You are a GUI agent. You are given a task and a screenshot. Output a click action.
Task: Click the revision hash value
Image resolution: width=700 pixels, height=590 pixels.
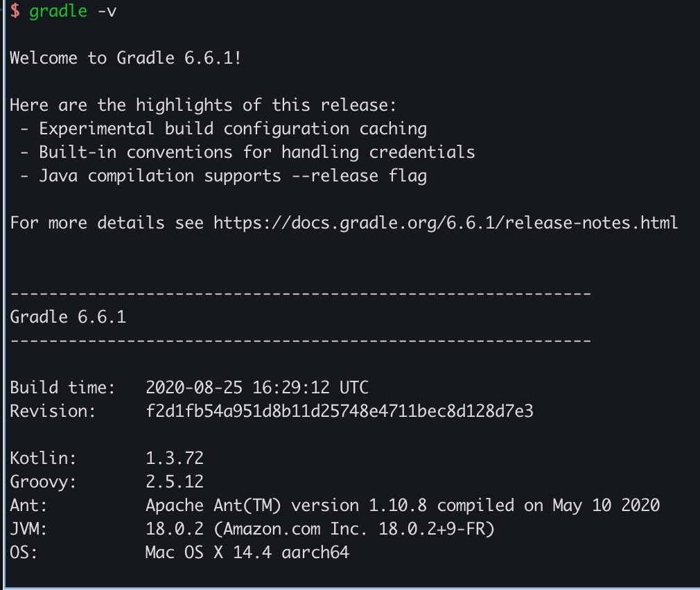tap(339, 411)
